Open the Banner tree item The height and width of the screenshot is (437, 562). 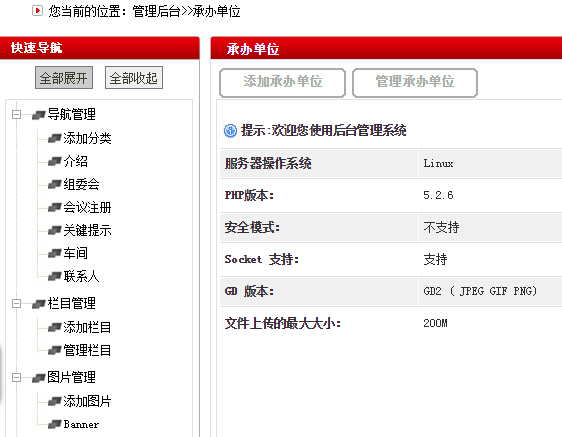81,424
